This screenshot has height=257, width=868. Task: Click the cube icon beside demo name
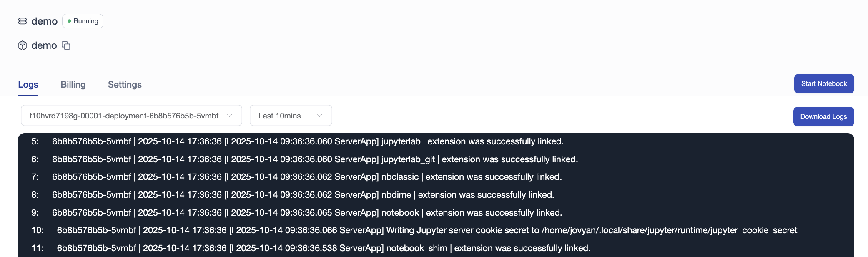coord(23,45)
